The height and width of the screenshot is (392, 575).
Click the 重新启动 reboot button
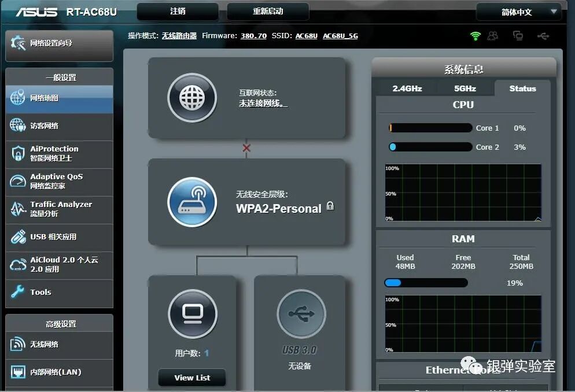point(268,12)
